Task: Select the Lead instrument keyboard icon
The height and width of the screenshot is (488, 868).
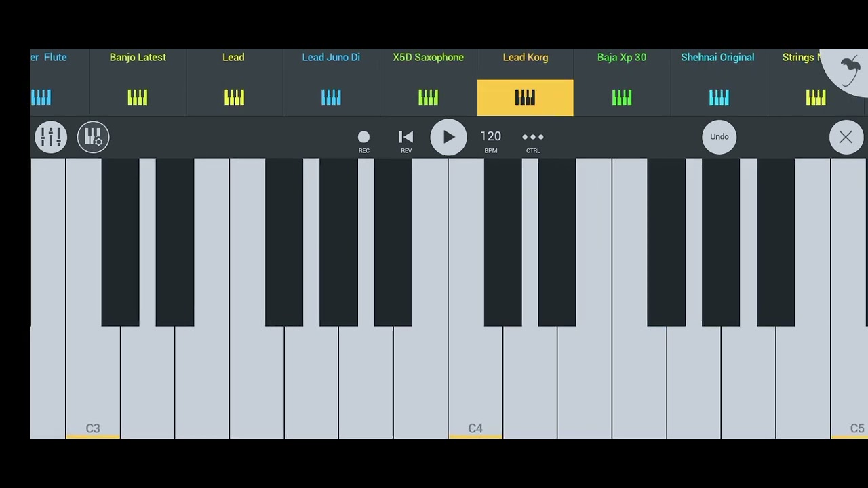Action: pyautogui.click(x=234, y=98)
